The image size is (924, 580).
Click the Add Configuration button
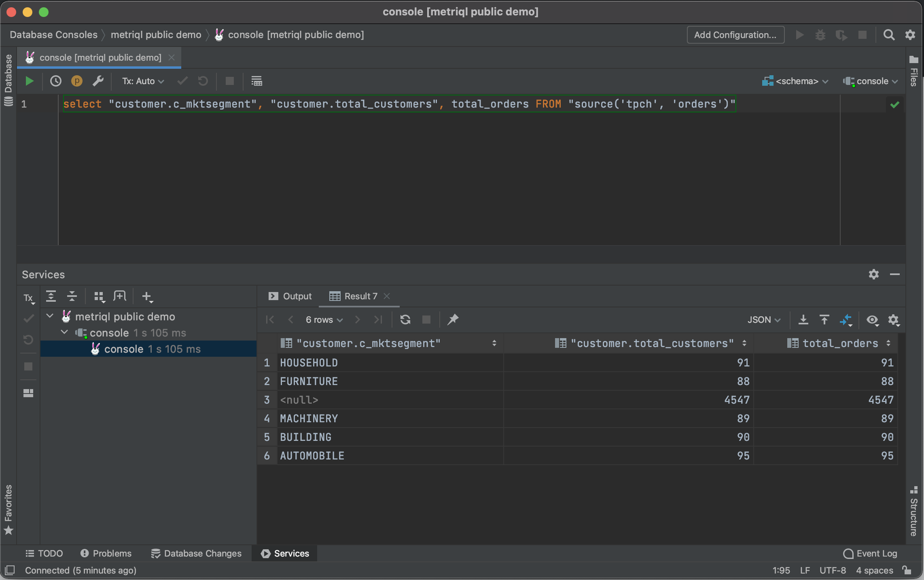point(735,35)
